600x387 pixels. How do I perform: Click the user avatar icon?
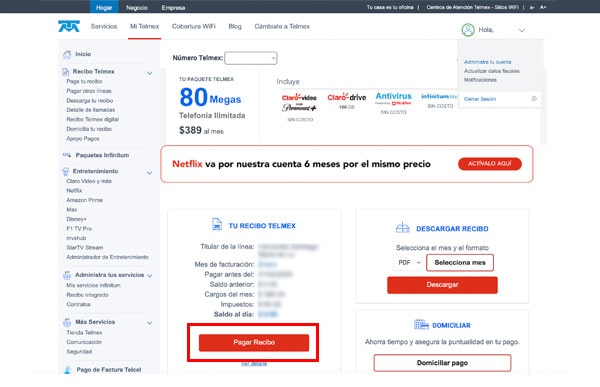(468, 30)
